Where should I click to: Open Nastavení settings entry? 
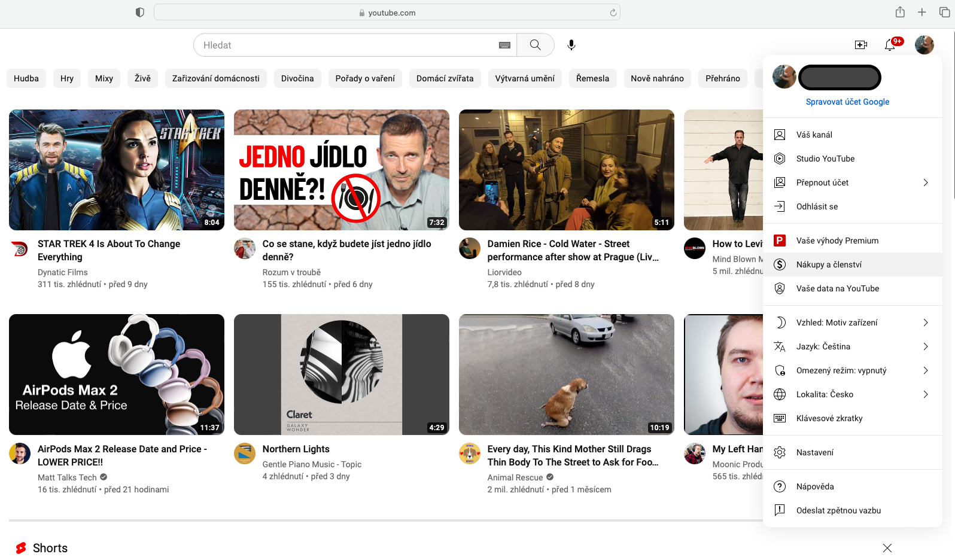tap(853, 452)
